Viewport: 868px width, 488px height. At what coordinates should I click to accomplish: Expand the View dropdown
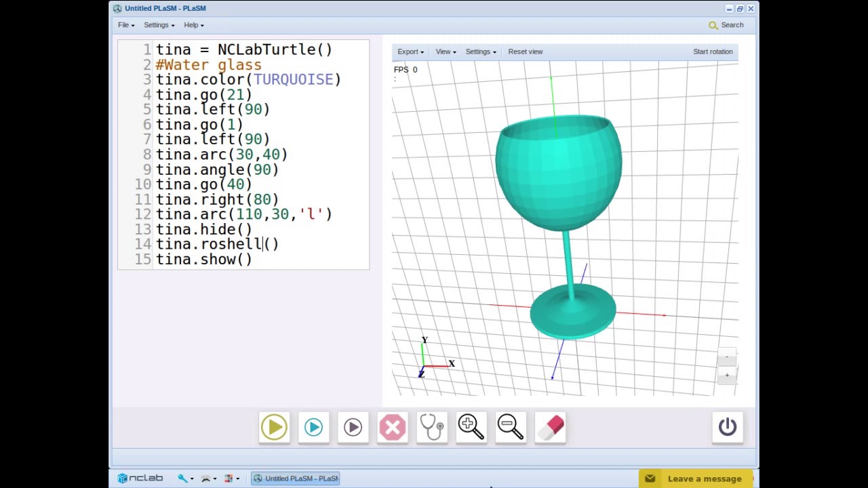(x=446, y=52)
